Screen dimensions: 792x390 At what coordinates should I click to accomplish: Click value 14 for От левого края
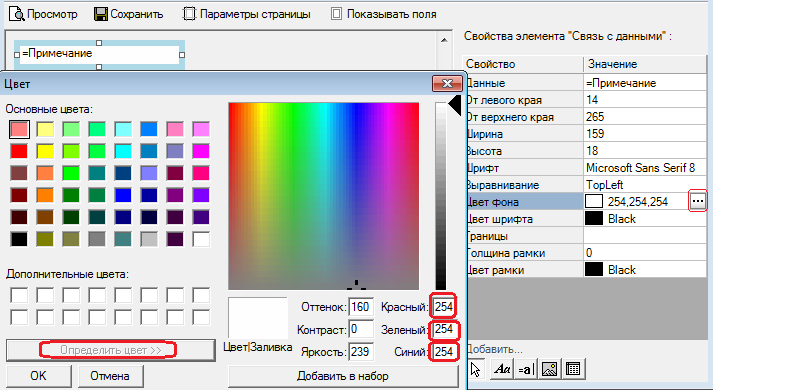tap(645, 100)
